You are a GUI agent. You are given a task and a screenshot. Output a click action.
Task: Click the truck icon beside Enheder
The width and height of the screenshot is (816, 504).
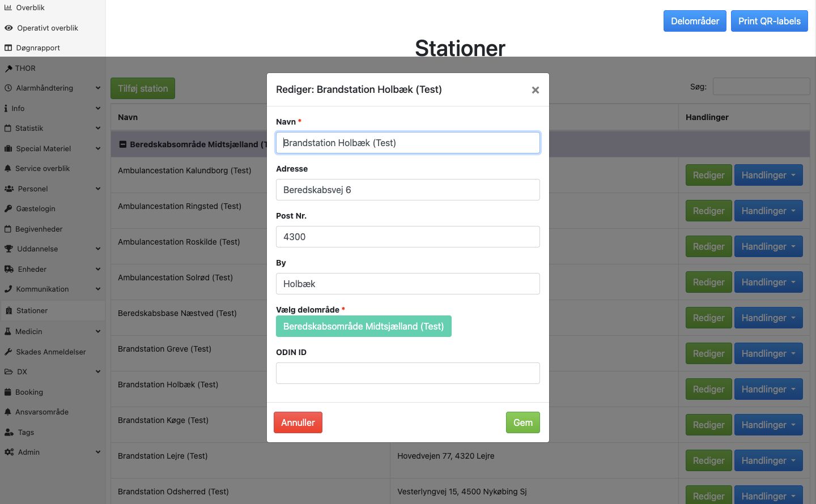(9, 270)
